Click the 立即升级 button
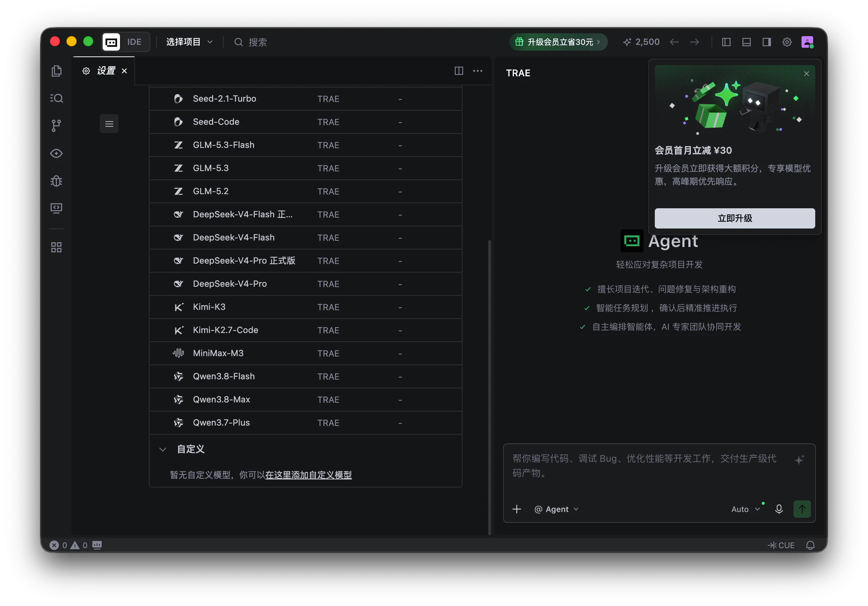 pos(735,218)
